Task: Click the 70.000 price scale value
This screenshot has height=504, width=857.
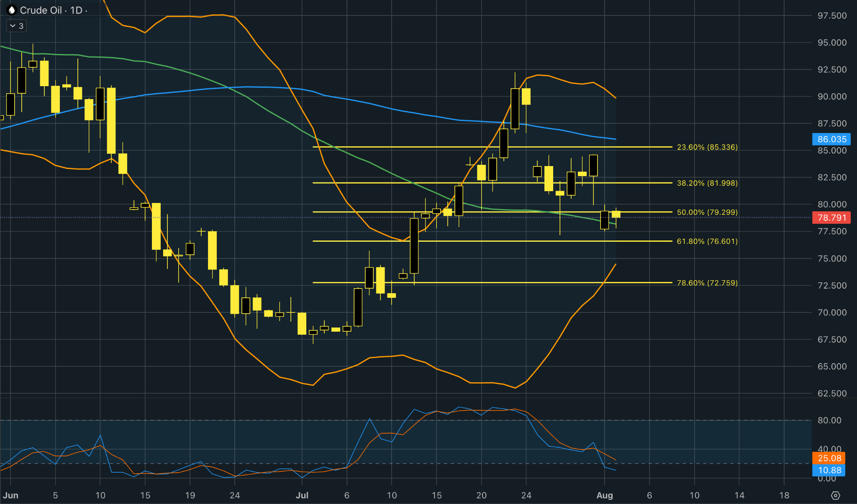Action: pos(832,312)
